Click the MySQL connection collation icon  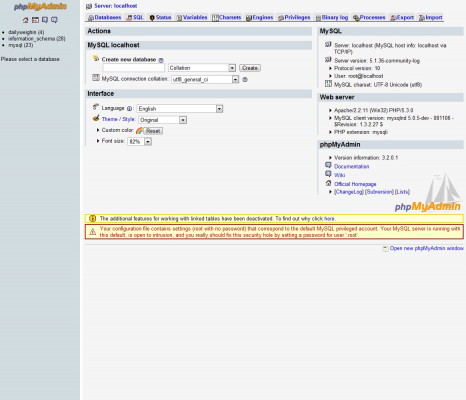pos(96,78)
